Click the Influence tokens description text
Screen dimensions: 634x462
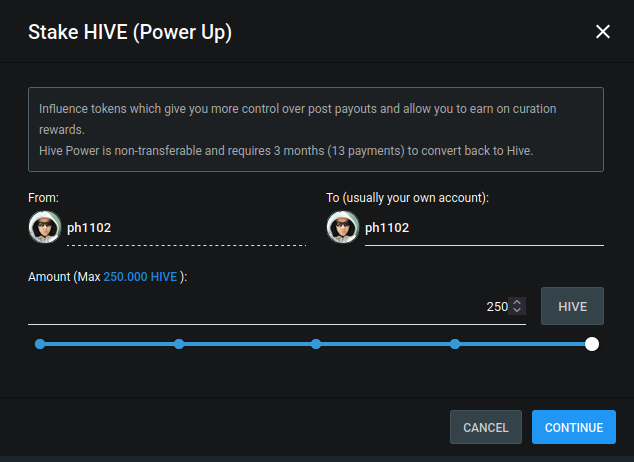point(298,119)
